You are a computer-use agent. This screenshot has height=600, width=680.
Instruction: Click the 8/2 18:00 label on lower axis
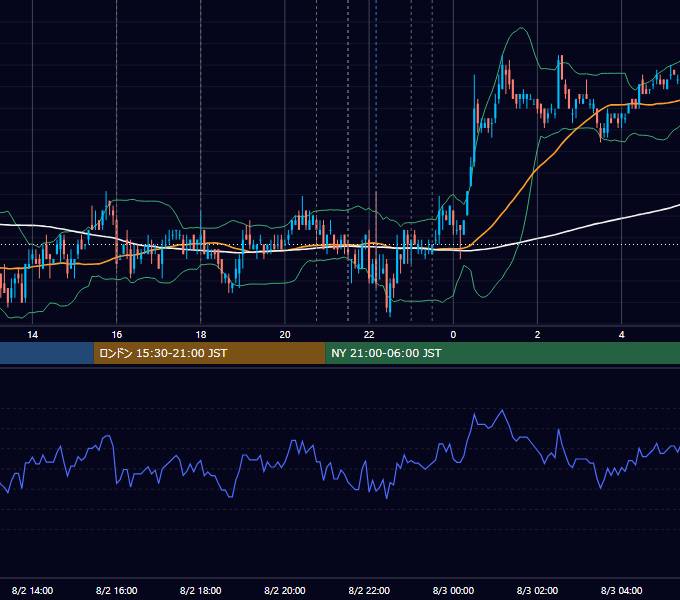pos(201,590)
